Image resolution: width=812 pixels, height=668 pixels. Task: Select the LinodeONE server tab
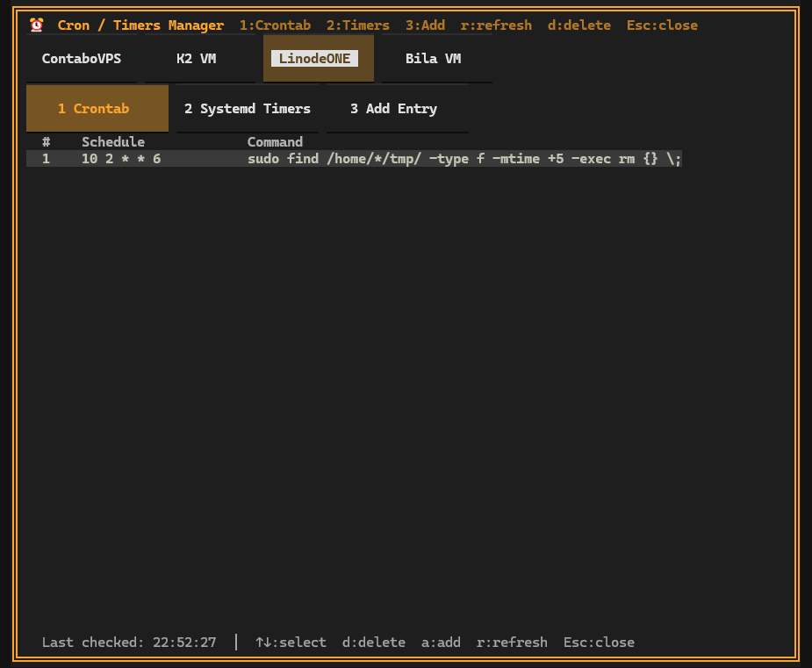click(x=314, y=58)
